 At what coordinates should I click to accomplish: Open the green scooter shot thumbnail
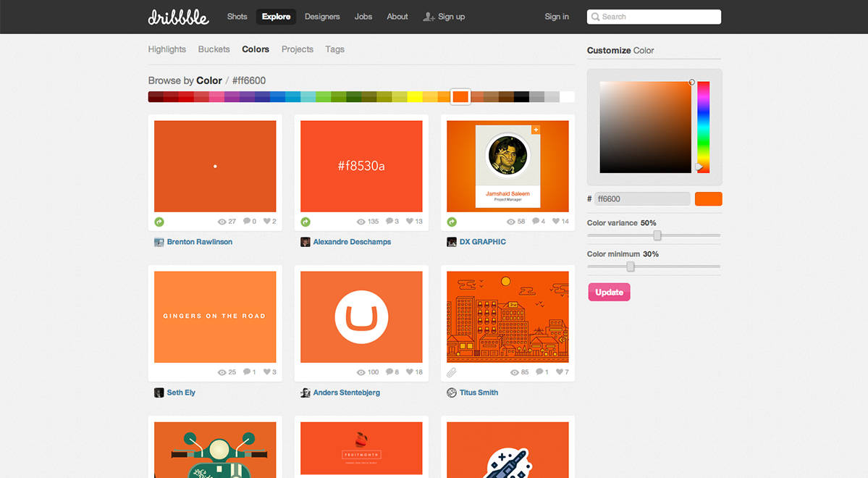(215, 450)
